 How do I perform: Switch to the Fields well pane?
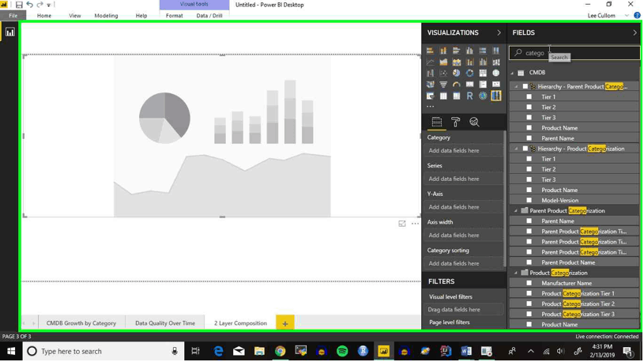point(437,122)
